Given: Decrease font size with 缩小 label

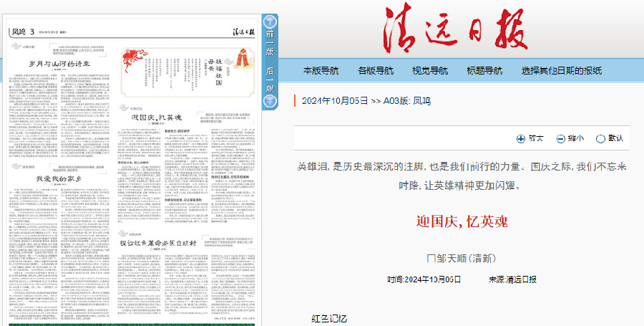Looking at the screenshot, I should point(576,138).
